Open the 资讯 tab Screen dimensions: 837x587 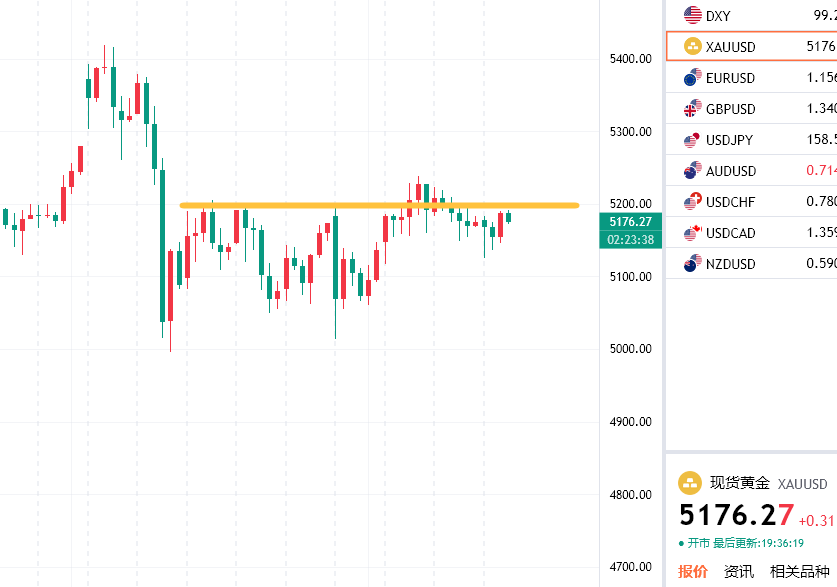coord(739,572)
